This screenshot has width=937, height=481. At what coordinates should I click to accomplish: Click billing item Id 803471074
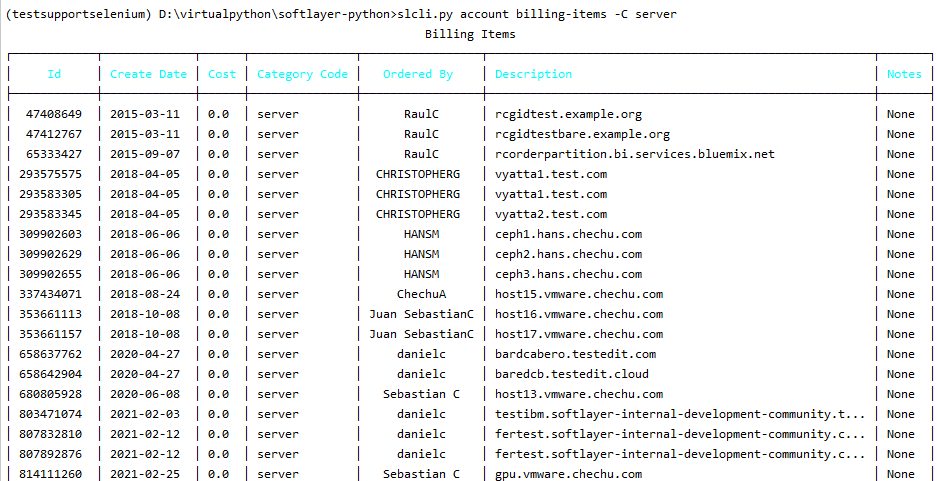[51, 414]
